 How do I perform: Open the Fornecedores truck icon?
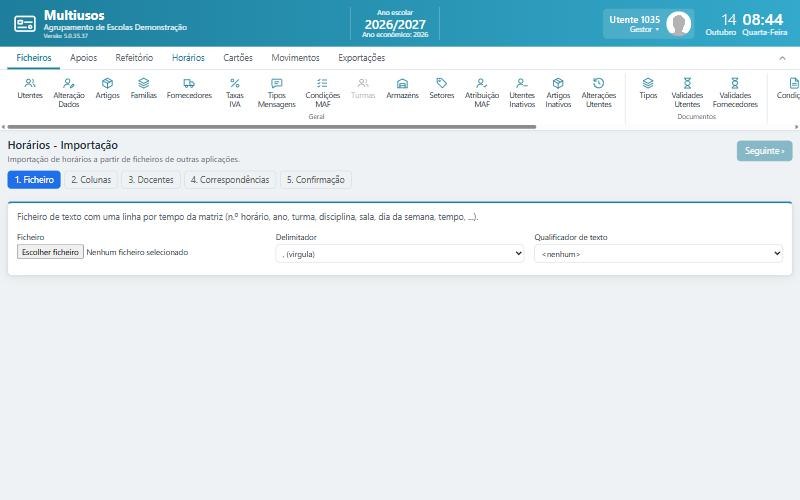pos(189,89)
